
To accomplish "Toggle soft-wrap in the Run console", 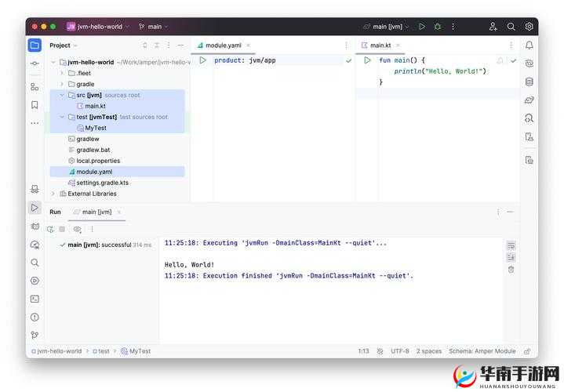I will [511, 246].
